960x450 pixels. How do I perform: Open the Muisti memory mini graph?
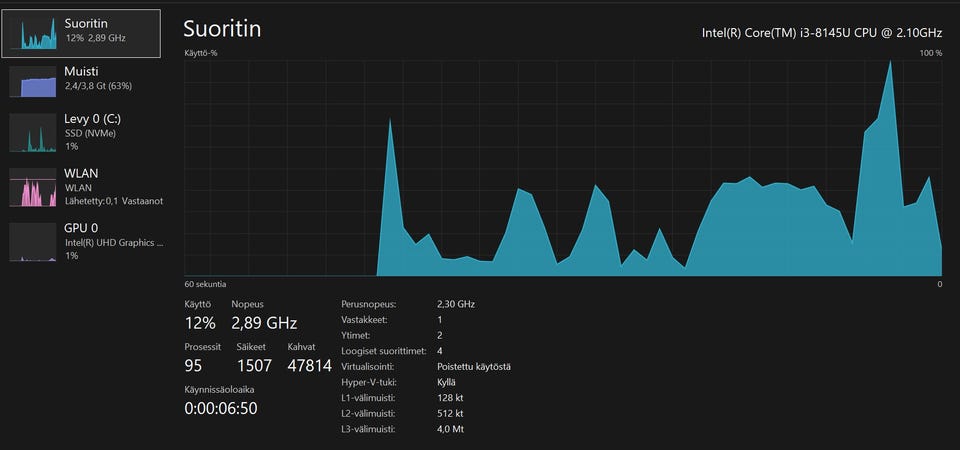pyautogui.click(x=33, y=81)
